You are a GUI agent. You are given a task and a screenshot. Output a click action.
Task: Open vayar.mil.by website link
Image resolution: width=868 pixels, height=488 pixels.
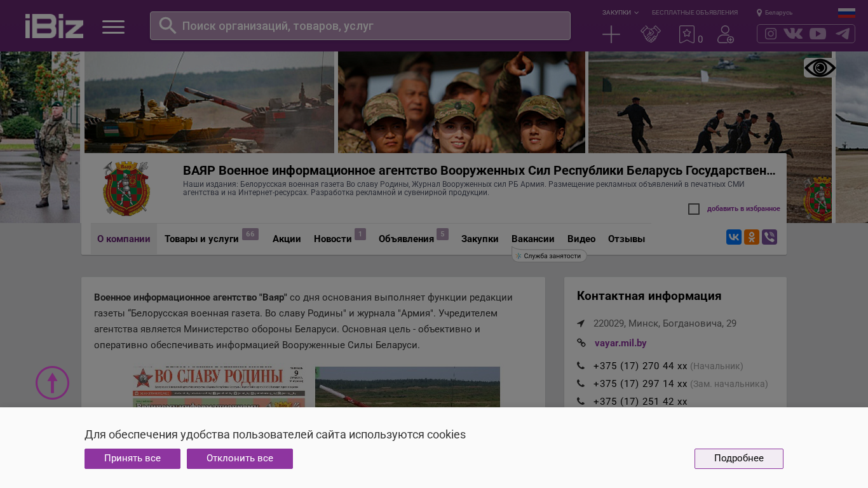coord(621,343)
